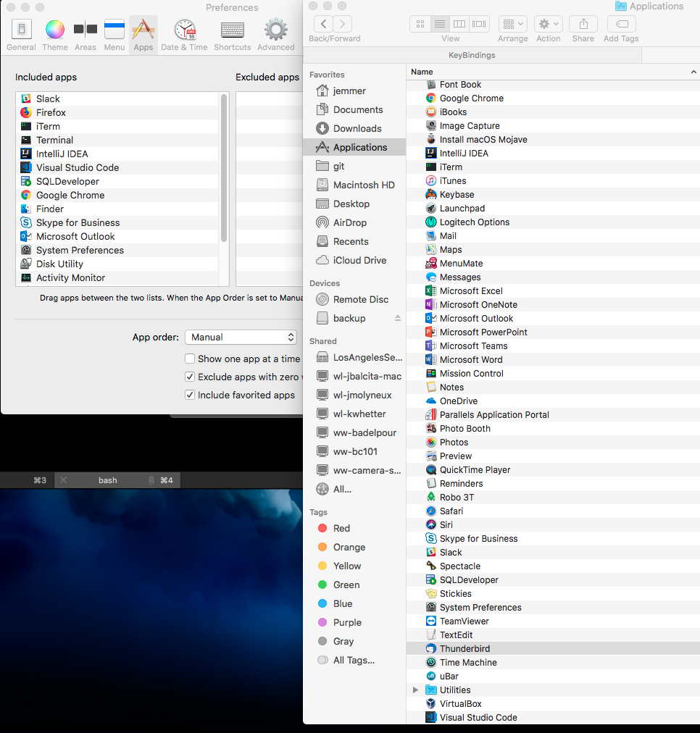Screen dimensions: 700x733
Task: Click the Finder Share button
Action: (x=583, y=24)
